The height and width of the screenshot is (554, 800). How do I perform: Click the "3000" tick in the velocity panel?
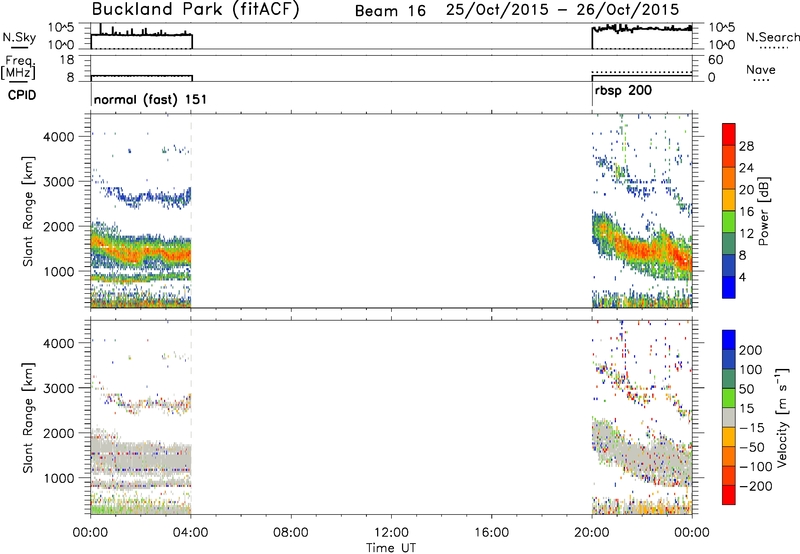pos(58,388)
